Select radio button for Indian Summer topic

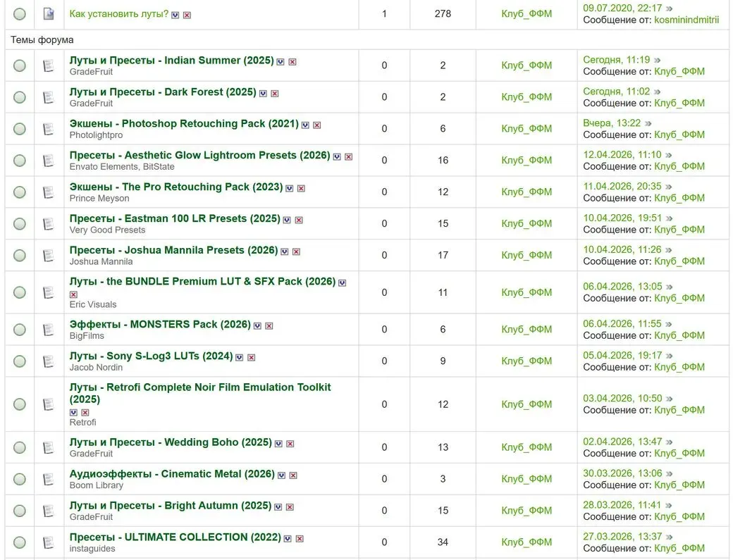(x=20, y=66)
